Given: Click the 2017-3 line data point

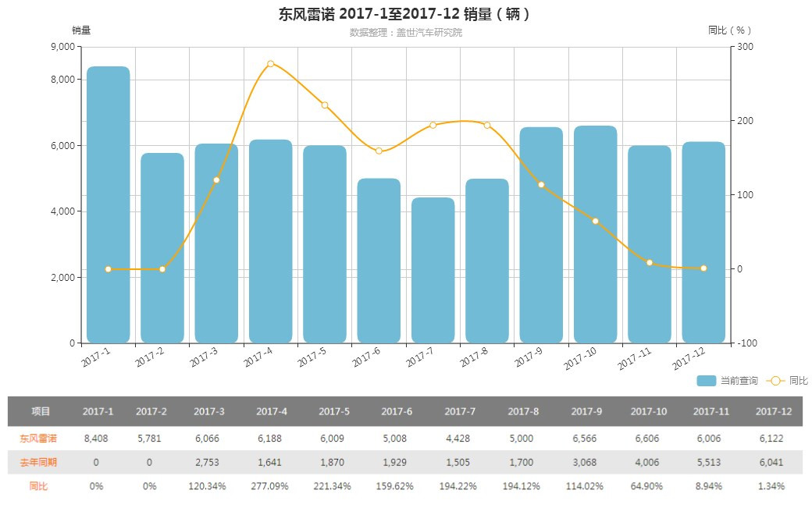Looking at the screenshot, I should tap(216, 180).
